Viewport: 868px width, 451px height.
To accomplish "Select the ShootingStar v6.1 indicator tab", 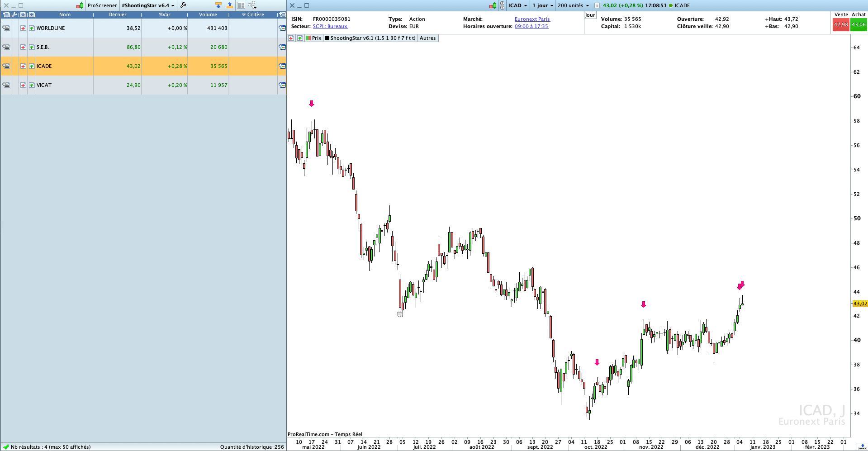I will click(x=370, y=38).
